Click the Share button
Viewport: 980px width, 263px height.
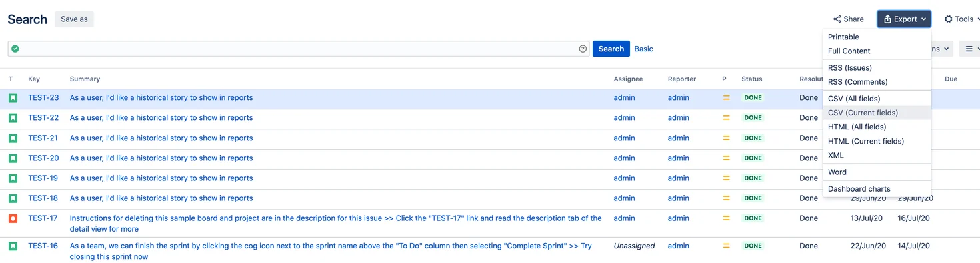(x=849, y=19)
